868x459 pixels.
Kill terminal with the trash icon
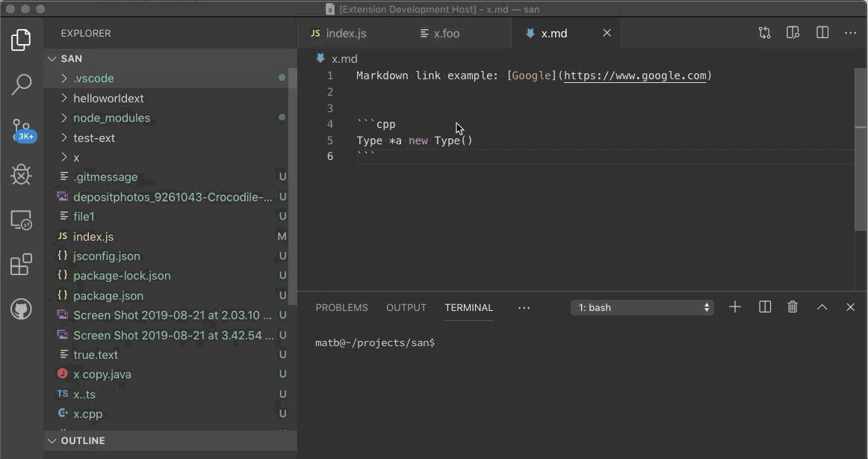point(792,307)
